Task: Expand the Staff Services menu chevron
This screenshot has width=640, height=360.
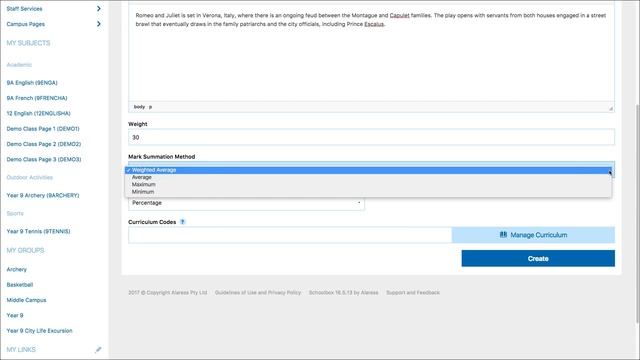Action: coord(98,9)
